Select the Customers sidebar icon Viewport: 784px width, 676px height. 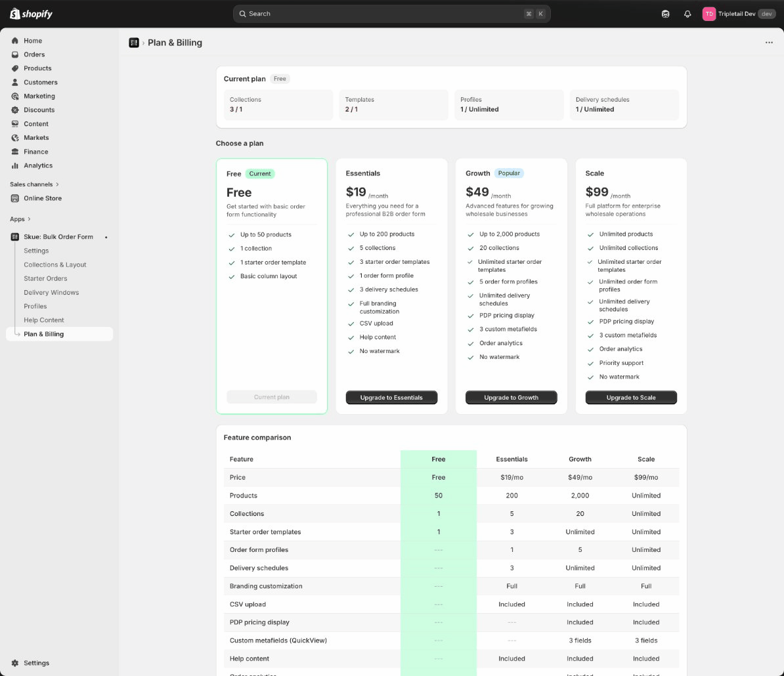click(15, 82)
